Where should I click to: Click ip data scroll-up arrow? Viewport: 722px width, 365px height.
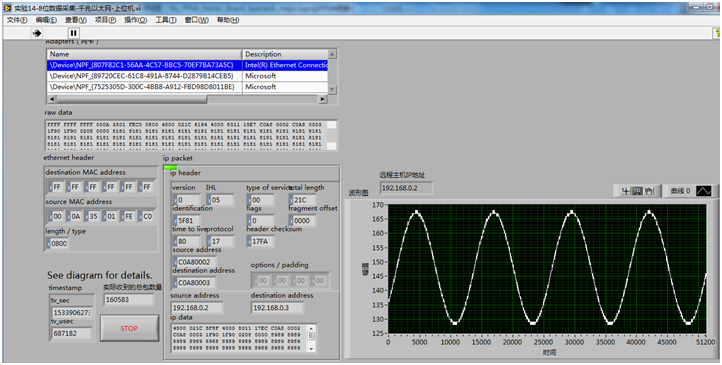(x=311, y=329)
